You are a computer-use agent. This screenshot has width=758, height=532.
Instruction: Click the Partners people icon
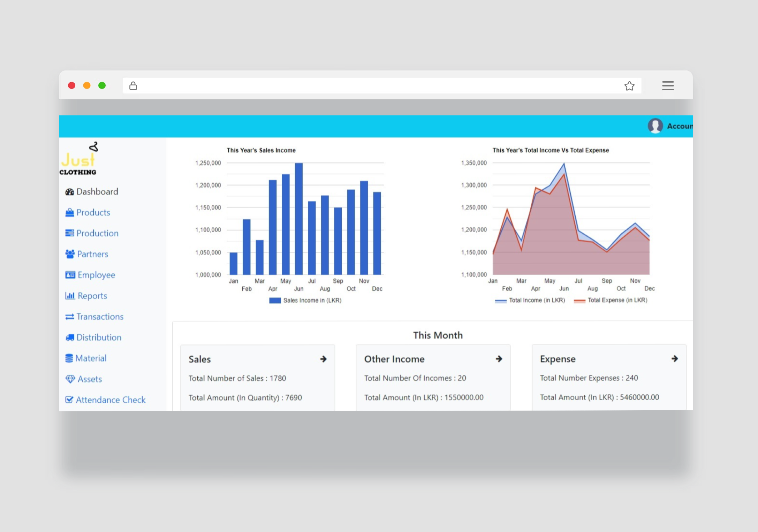[x=70, y=254]
